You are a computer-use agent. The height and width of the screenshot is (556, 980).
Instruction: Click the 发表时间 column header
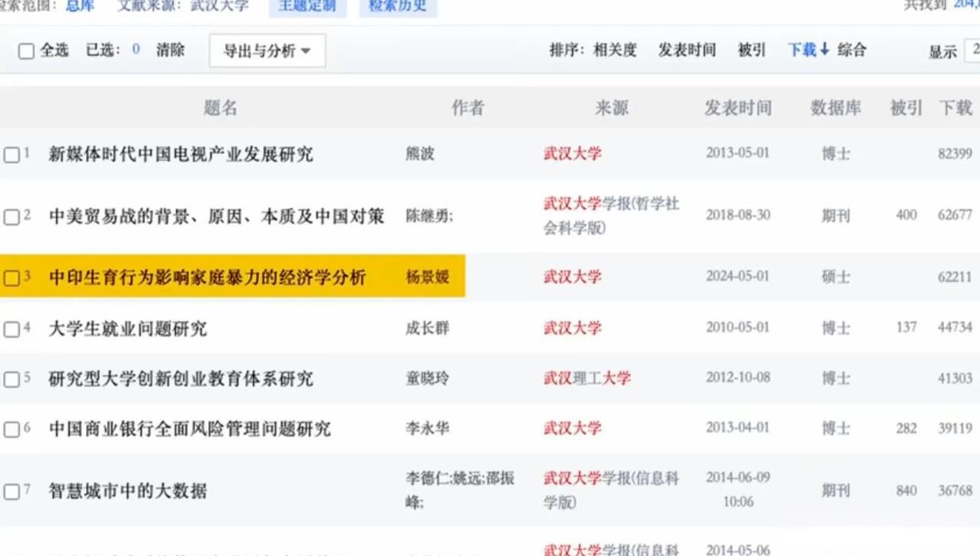point(738,108)
